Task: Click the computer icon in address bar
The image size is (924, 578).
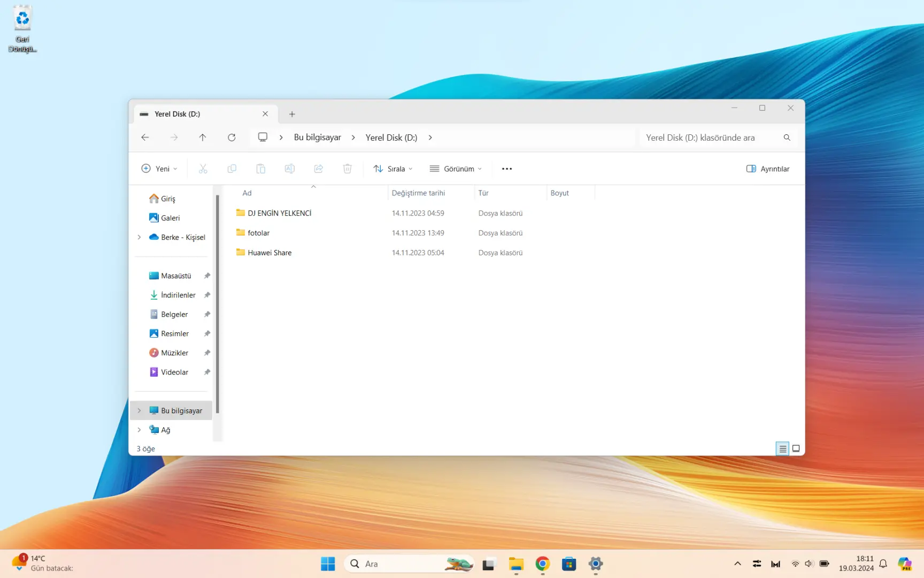Action: (263, 137)
